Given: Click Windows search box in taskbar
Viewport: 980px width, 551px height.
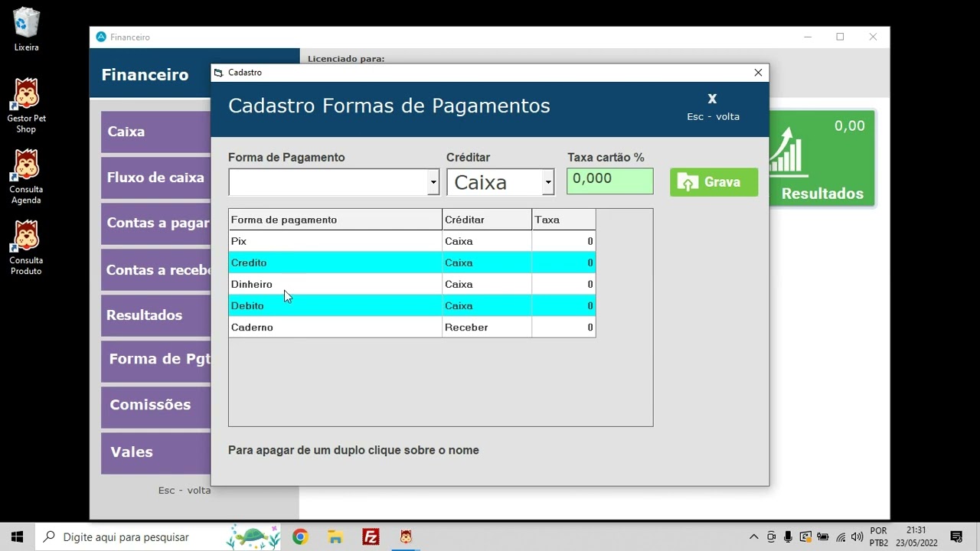Looking at the screenshot, I should [x=158, y=536].
